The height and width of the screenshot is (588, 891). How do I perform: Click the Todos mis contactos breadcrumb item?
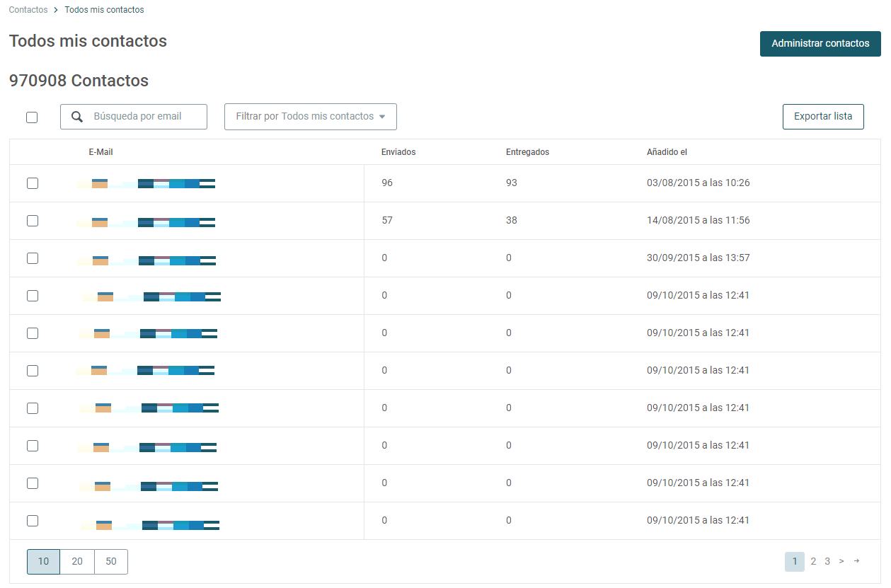[104, 10]
